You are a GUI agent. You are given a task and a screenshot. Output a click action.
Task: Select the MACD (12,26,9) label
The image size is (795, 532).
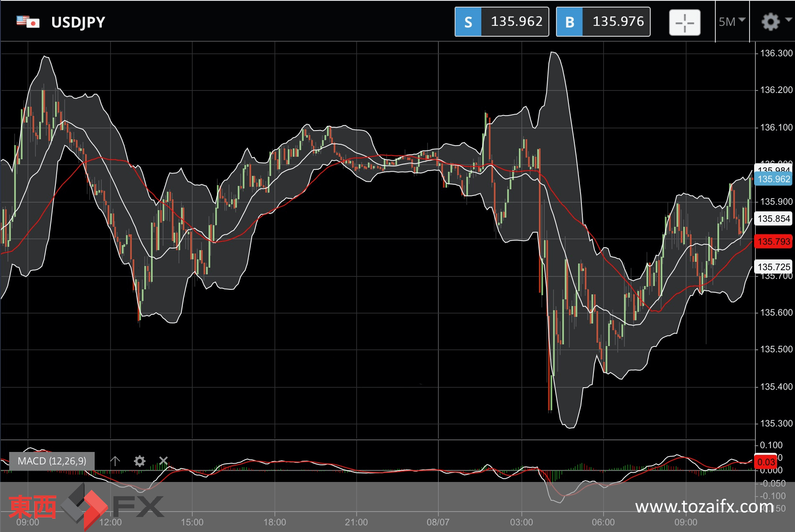tap(52, 461)
